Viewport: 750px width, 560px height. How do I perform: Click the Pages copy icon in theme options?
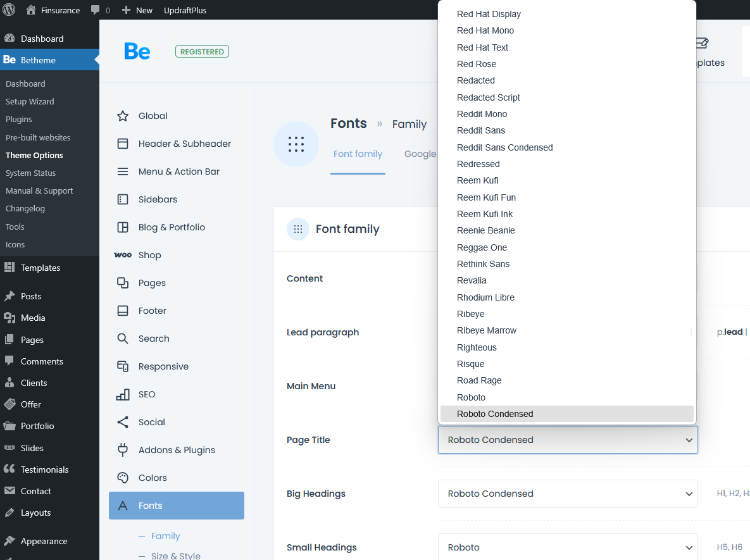tap(123, 283)
